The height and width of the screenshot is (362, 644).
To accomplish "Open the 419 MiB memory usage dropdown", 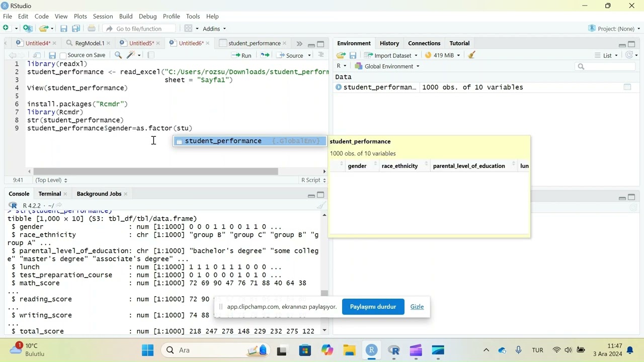I will 442,55.
